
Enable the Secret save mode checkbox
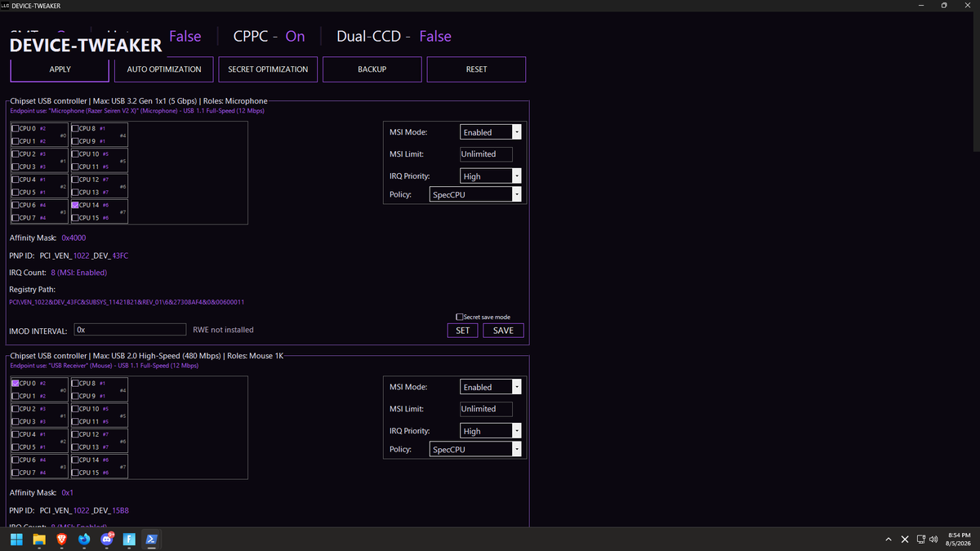point(459,317)
